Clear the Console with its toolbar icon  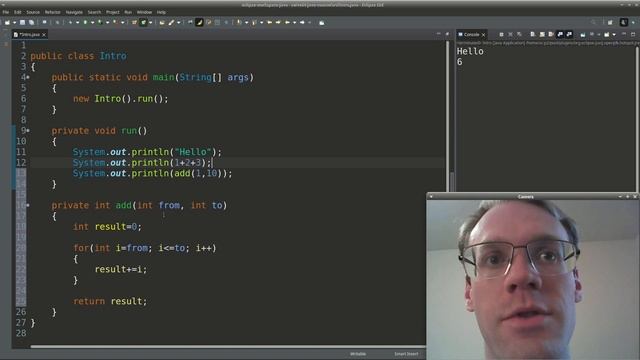coord(532,35)
